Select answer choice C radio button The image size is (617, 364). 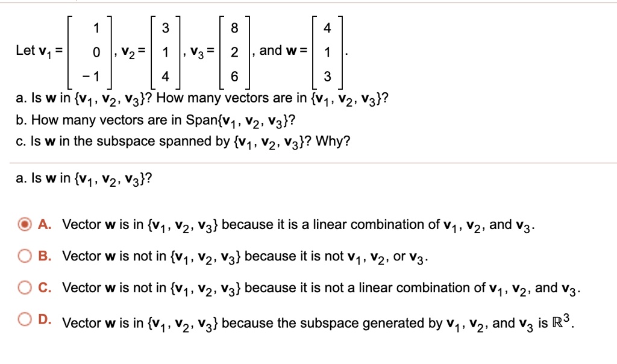(25, 287)
